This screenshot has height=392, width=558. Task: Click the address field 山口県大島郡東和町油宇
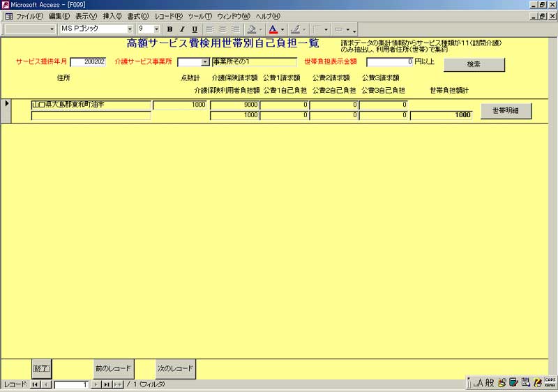click(91, 105)
